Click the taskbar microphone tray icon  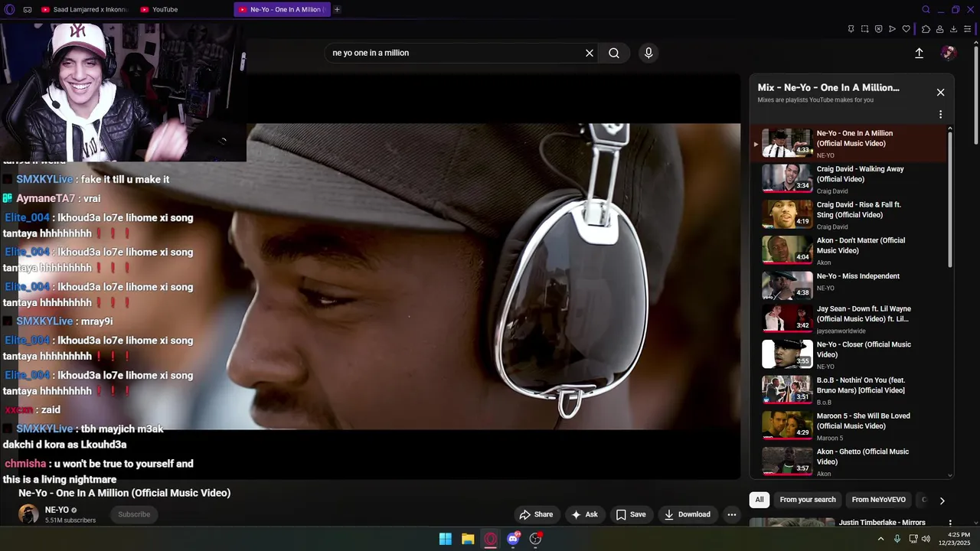point(897,539)
